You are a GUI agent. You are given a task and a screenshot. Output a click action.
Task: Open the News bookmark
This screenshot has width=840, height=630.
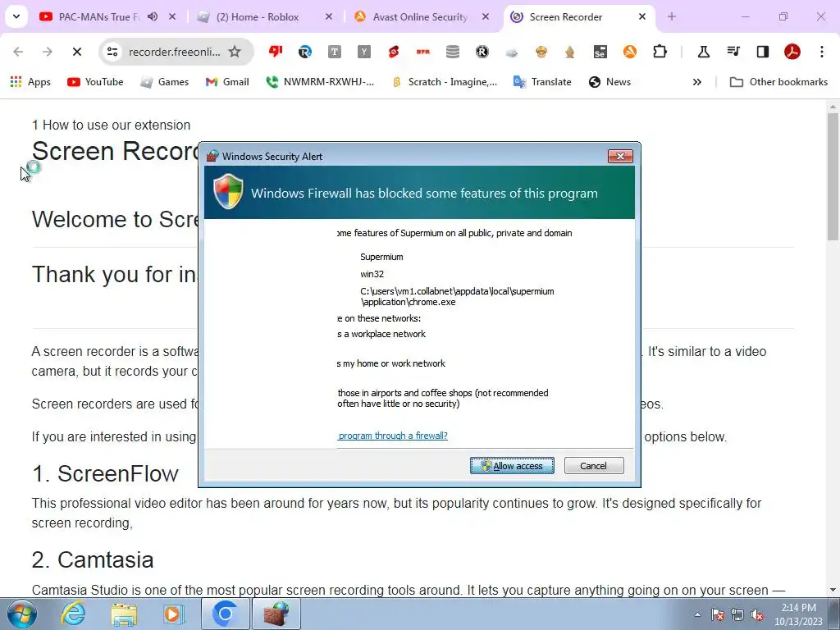tap(609, 82)
